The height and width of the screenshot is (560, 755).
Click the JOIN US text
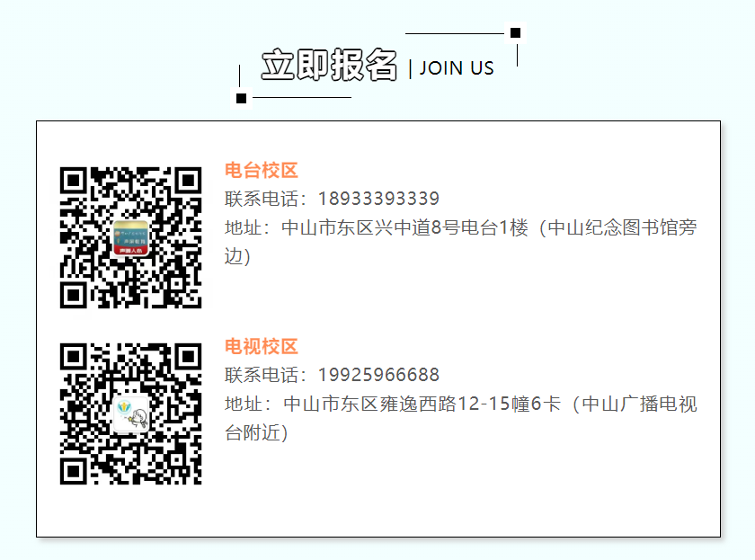pos(457,68)
